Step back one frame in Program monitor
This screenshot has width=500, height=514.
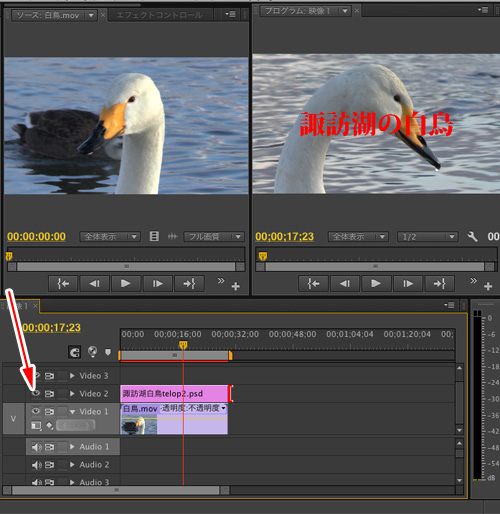coord(345,284)
